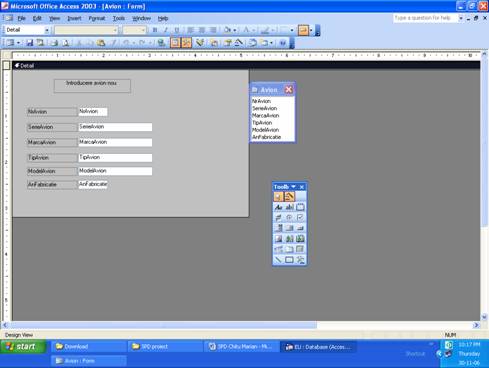Screen dimensions: 489x368
Task: Toggle the Control Wizards button
Action: click(289, 196)
